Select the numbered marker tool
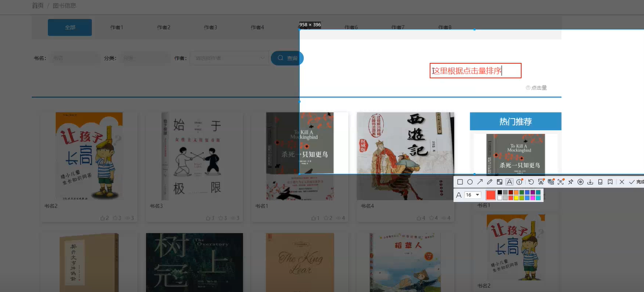 tap(520, 182)
